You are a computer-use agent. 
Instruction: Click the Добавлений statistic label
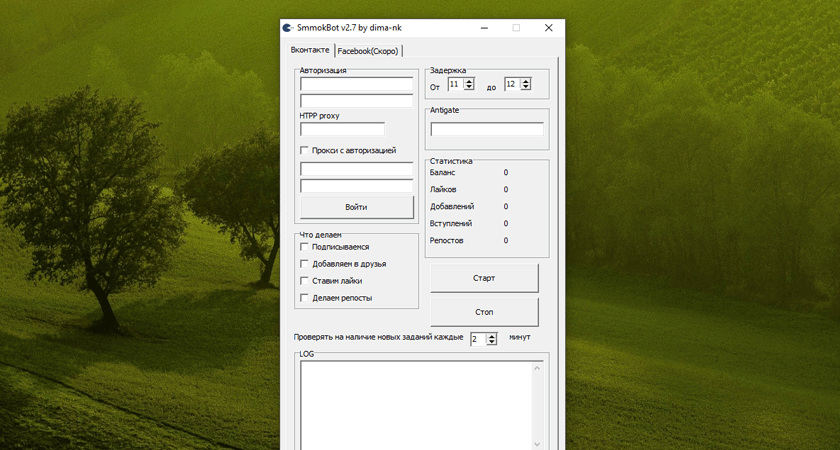click(x=452, y=206)
